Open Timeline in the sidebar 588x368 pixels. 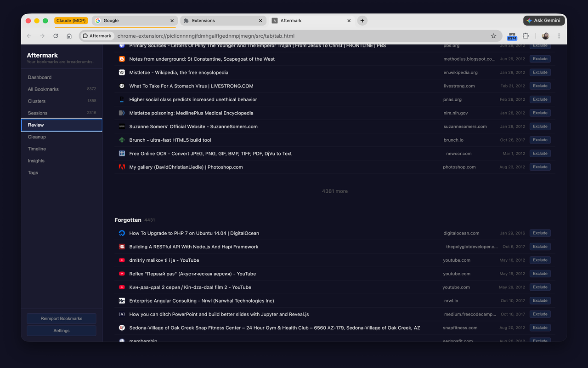[62, 149]
